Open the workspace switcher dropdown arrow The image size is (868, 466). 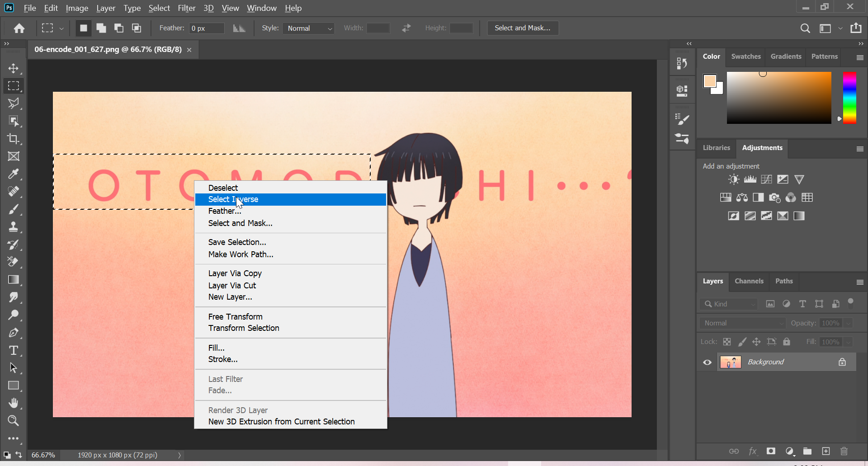[840, 28]
